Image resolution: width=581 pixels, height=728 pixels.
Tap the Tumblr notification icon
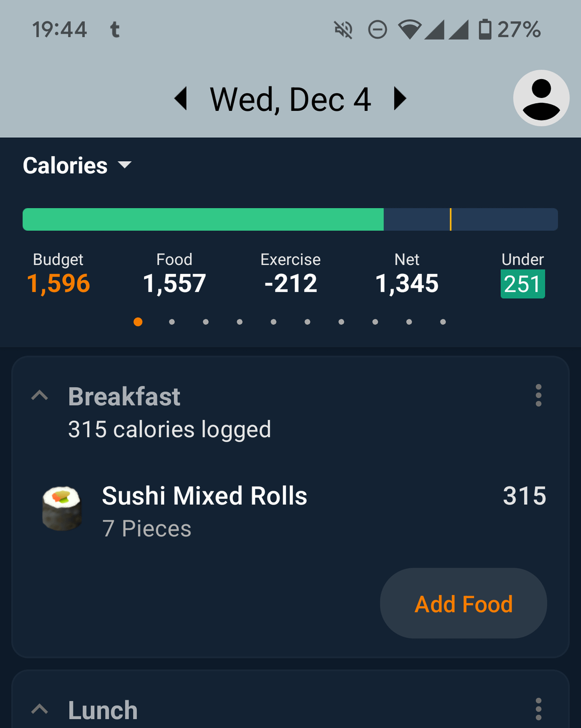point(115,30)
